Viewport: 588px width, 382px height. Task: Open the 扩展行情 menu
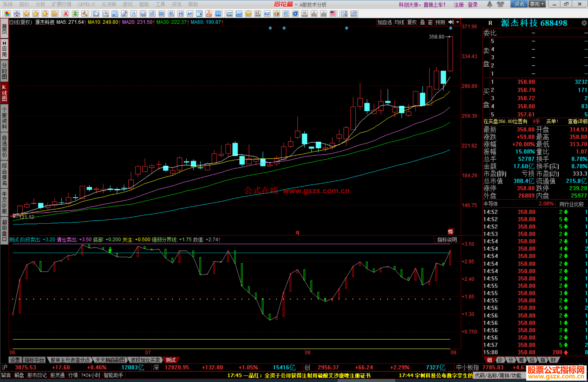click(62, 4)
